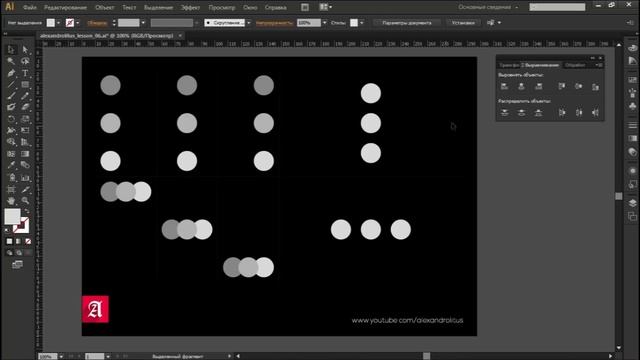Select the Type tool
Image resolution: width=640 pixels, height=360 pixels.
click(25, 73)
